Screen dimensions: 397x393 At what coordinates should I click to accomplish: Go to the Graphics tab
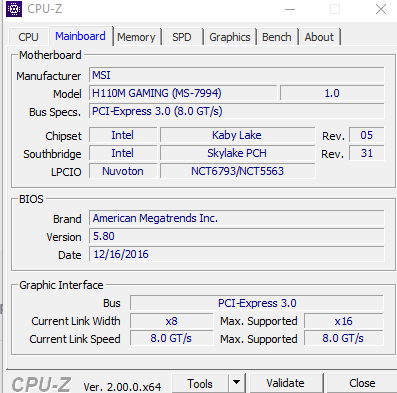click(230, 37)
